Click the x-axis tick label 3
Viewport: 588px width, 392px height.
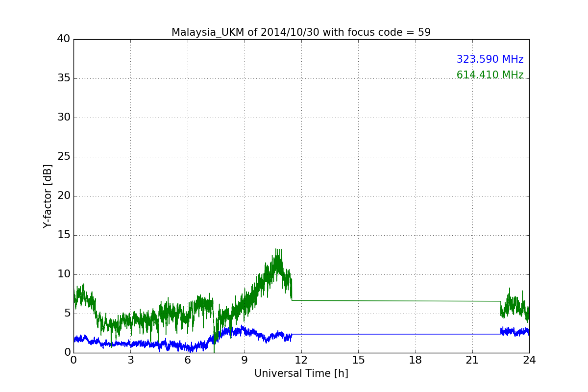coord(130,360)
